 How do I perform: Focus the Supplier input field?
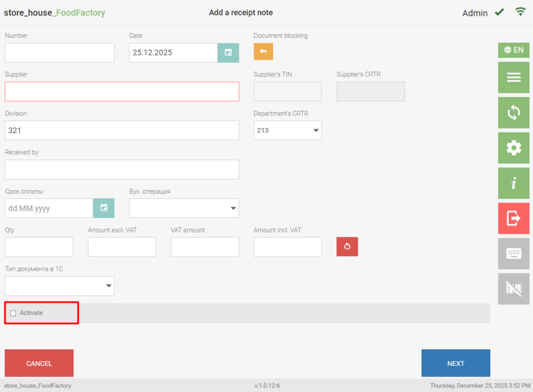pos(122,92)
